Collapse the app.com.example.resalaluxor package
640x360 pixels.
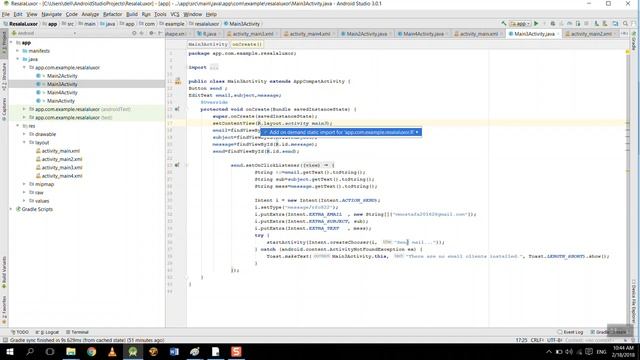click(24, 67)
